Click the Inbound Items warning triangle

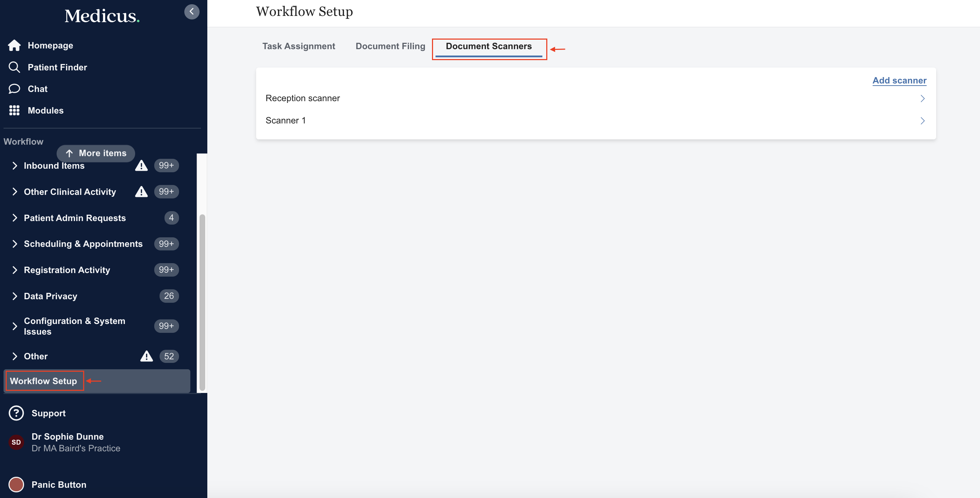(141, 166)
